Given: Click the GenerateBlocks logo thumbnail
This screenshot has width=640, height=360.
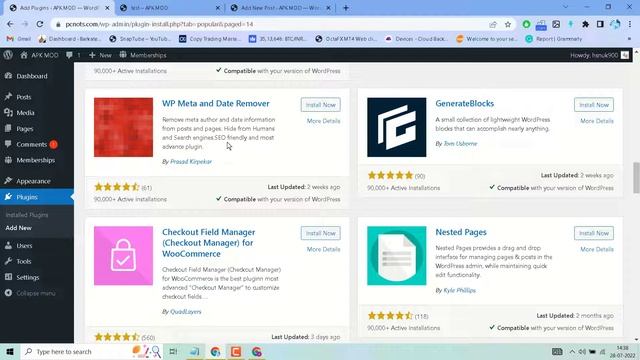Looking at the screenshot, I should (396, 127).
